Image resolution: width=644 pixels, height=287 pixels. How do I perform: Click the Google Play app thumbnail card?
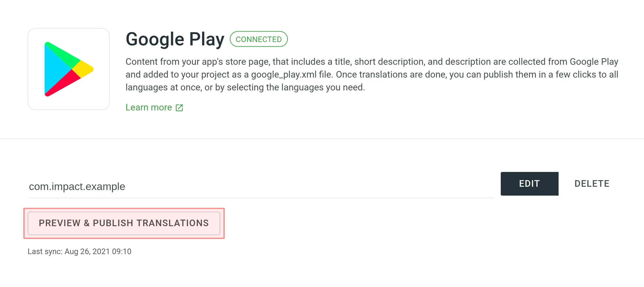point(68,69)
